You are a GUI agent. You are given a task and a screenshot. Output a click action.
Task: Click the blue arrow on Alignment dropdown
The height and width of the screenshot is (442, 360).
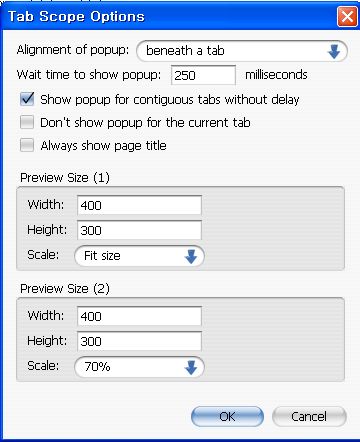pyautogui.click(x=334, y=52)
